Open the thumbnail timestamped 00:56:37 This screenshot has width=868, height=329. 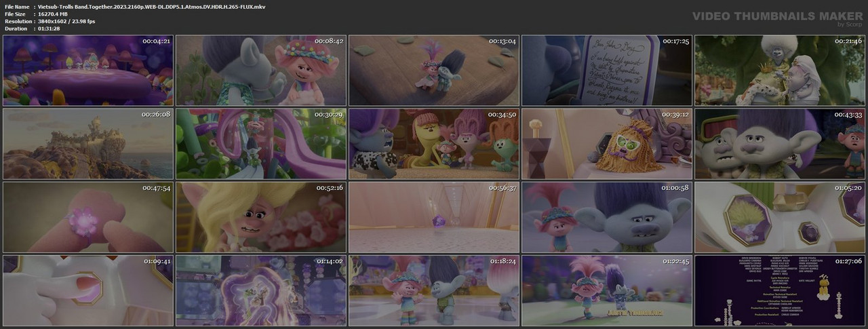(434, 217)
